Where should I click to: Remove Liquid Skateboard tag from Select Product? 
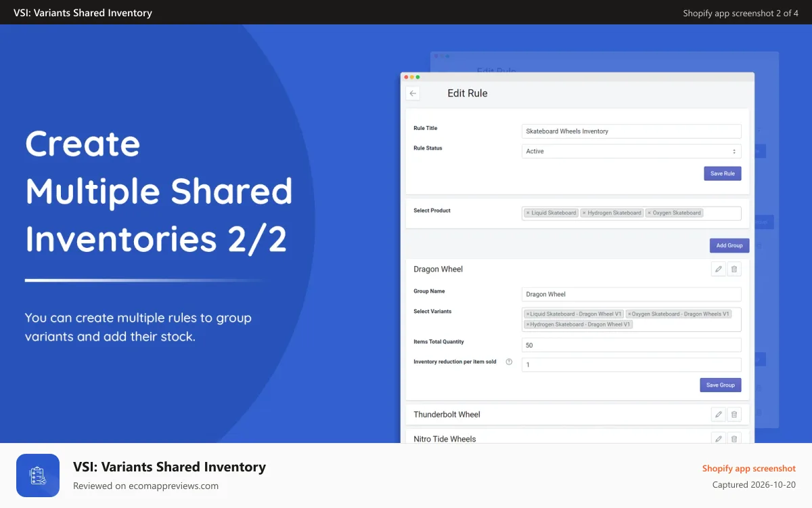click(528, 213)
